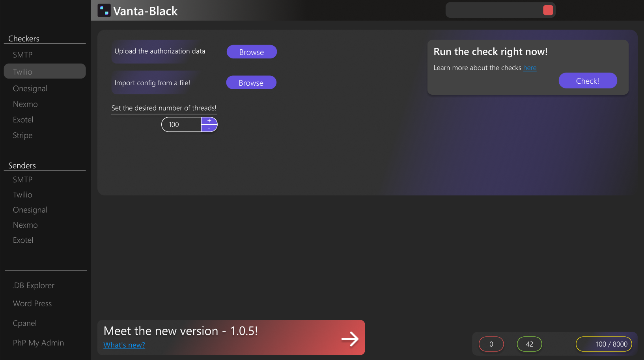Browse to upload the authorization data

tap(252, 52)
